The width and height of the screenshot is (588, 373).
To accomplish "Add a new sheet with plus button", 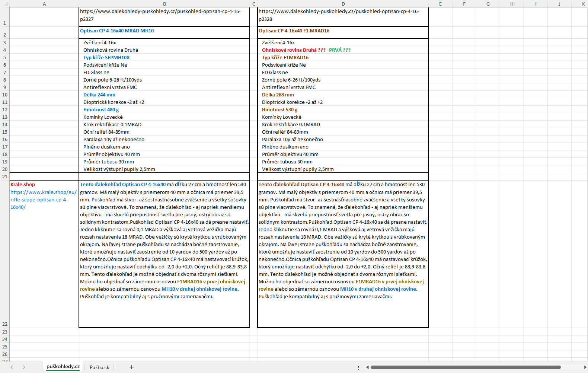I will point(131,367).
